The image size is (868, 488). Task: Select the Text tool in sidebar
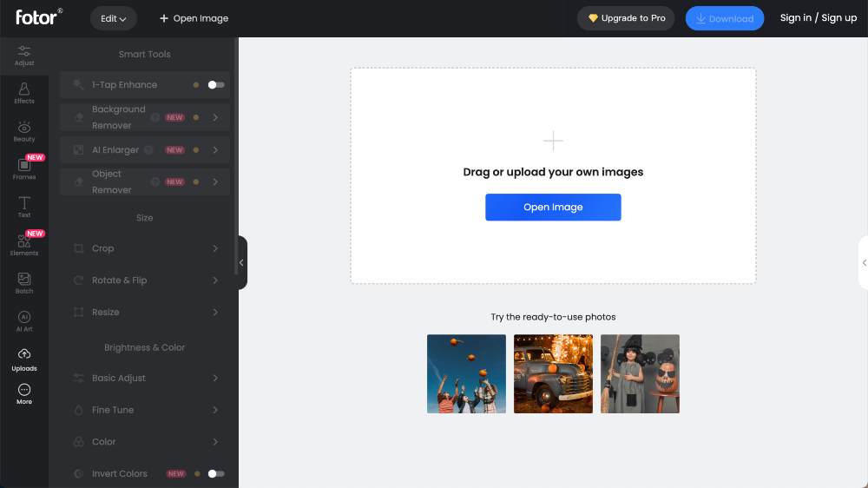pyautogui.click(x=23, y=207)
